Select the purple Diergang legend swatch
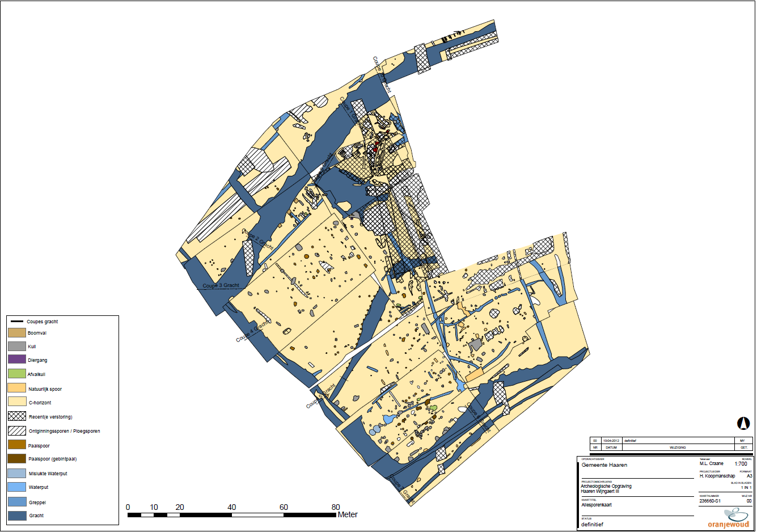This screenshot has width=757, height=532. click(17, 360)
